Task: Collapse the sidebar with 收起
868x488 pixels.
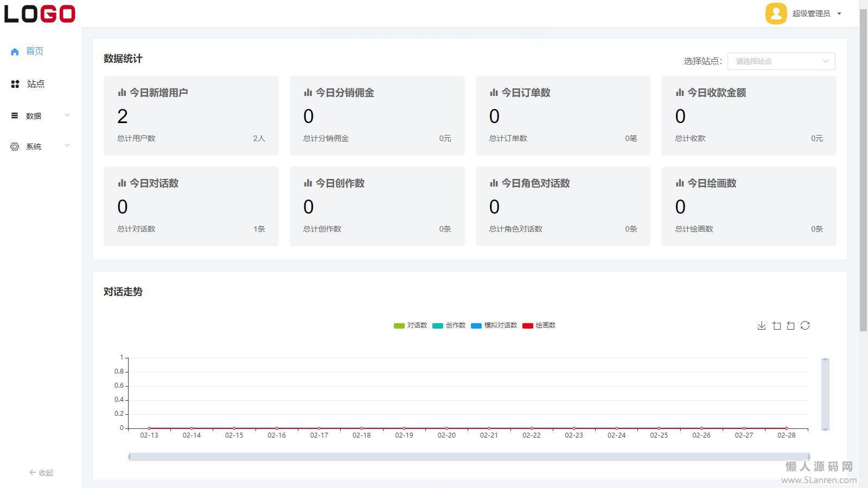Action: 41,473
